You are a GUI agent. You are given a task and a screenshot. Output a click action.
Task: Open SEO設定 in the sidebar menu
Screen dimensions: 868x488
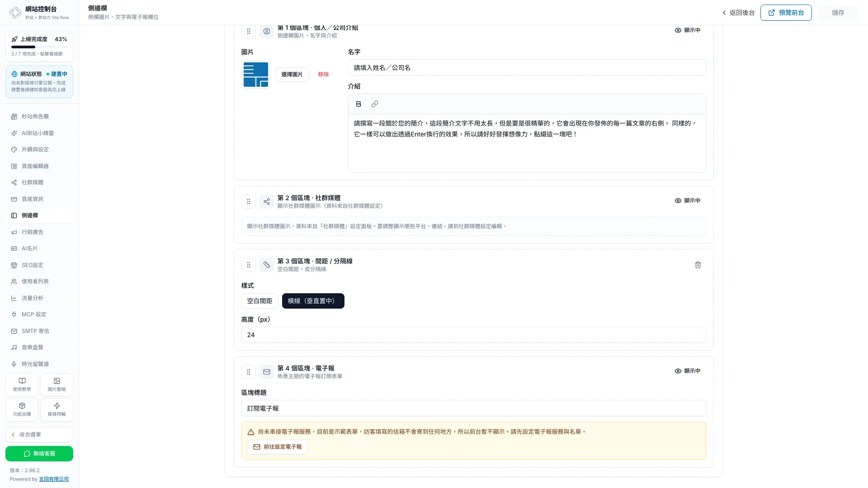point(39,265)
